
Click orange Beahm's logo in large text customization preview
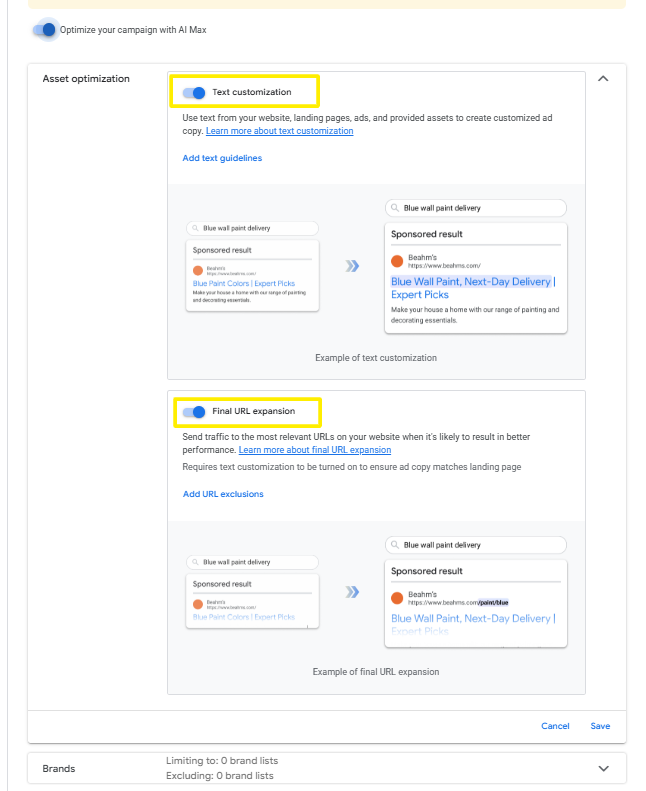(x=397, y=261)
